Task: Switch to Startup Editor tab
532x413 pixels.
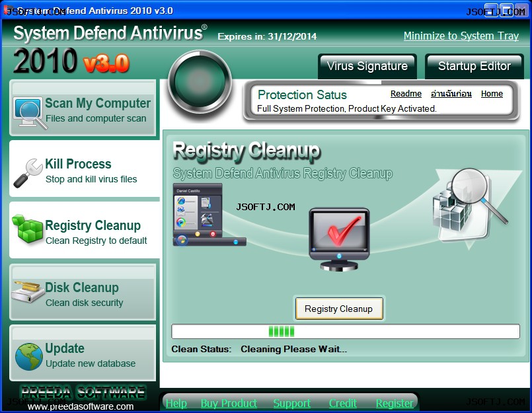Action: point(475,66)
